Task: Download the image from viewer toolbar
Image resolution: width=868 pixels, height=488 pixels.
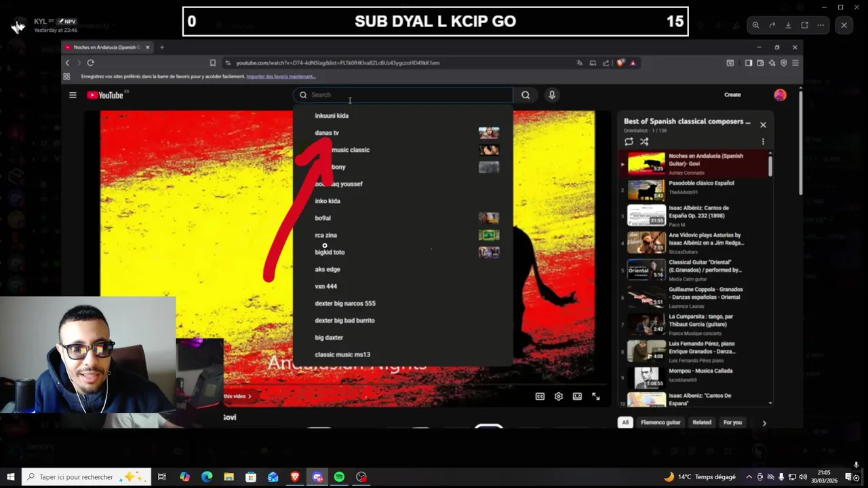Action: 788,25
